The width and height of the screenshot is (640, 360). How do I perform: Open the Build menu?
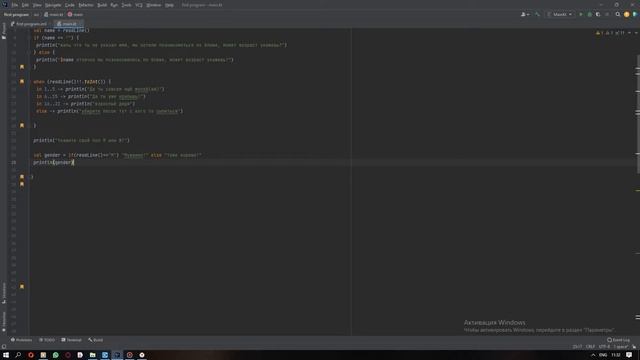point(102,5)
